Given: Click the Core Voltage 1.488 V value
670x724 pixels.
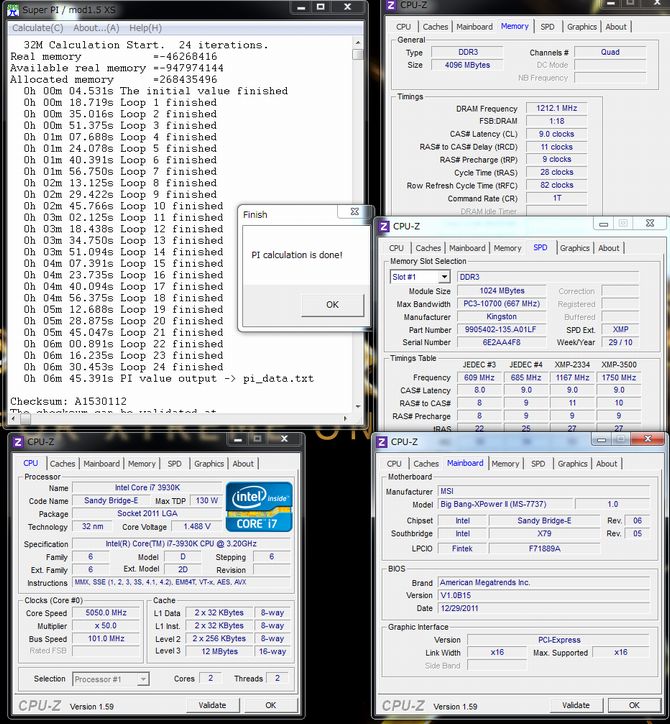Looking at the screenshot, I should click(197, 526).
